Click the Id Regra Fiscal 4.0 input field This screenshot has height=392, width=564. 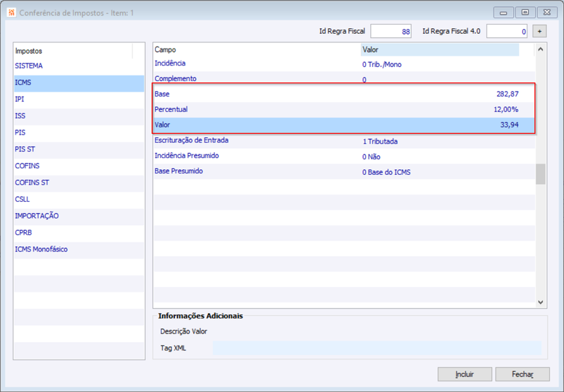click(507, 31)
